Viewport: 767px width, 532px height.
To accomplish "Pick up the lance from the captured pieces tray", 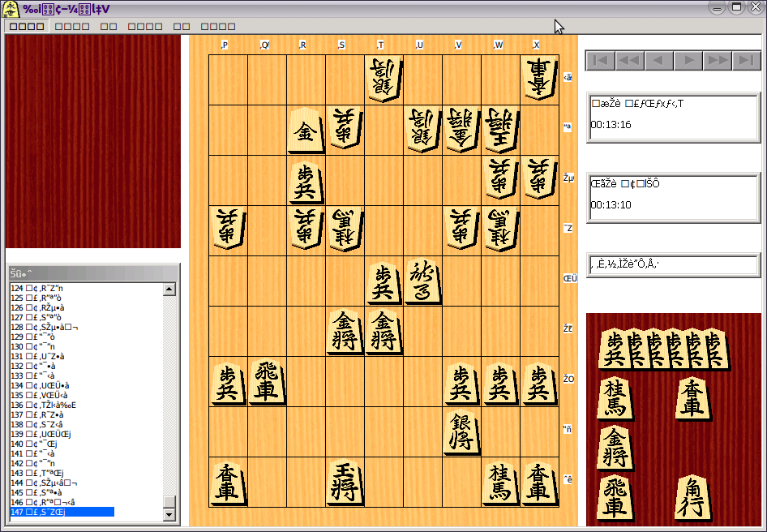I will coord(692,398).
